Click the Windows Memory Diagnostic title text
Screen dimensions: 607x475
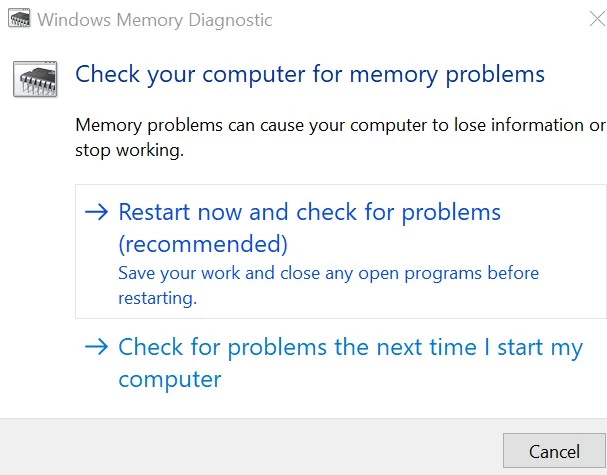coord(154,20)
